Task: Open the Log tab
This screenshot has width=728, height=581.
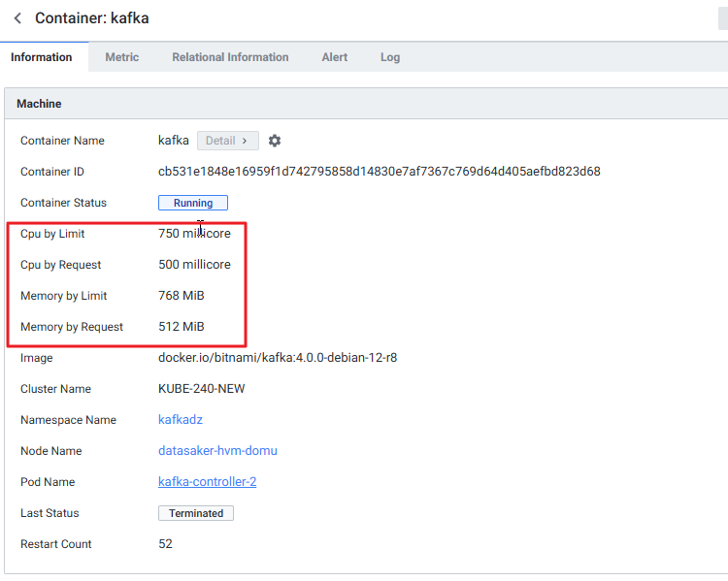Action: pyautogui.click(x=390, y=57)
